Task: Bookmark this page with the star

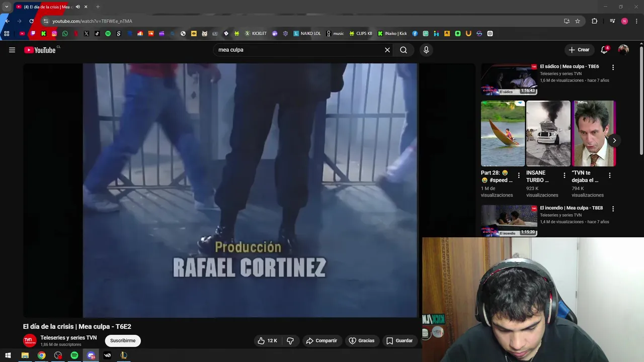Action: (578, 21)
